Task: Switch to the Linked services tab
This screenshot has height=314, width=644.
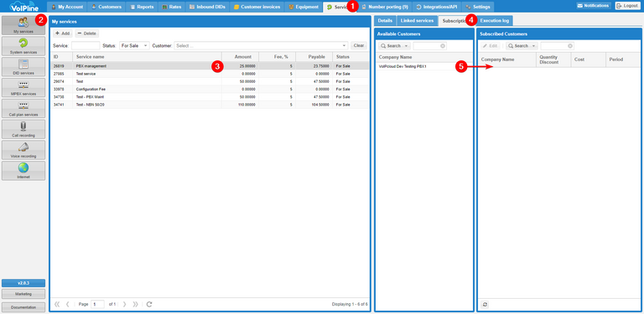Action: (x=417, y=20)
